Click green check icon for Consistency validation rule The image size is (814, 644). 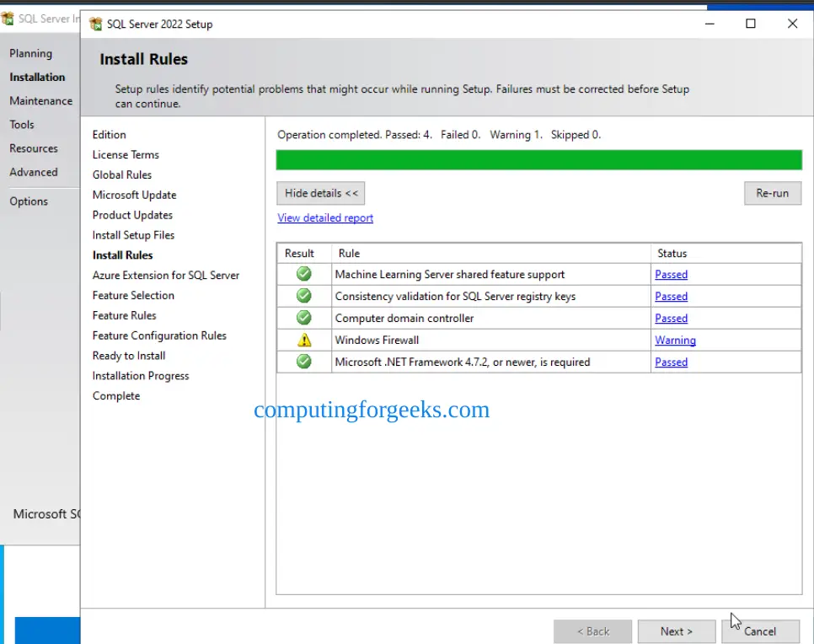(303, 296)
